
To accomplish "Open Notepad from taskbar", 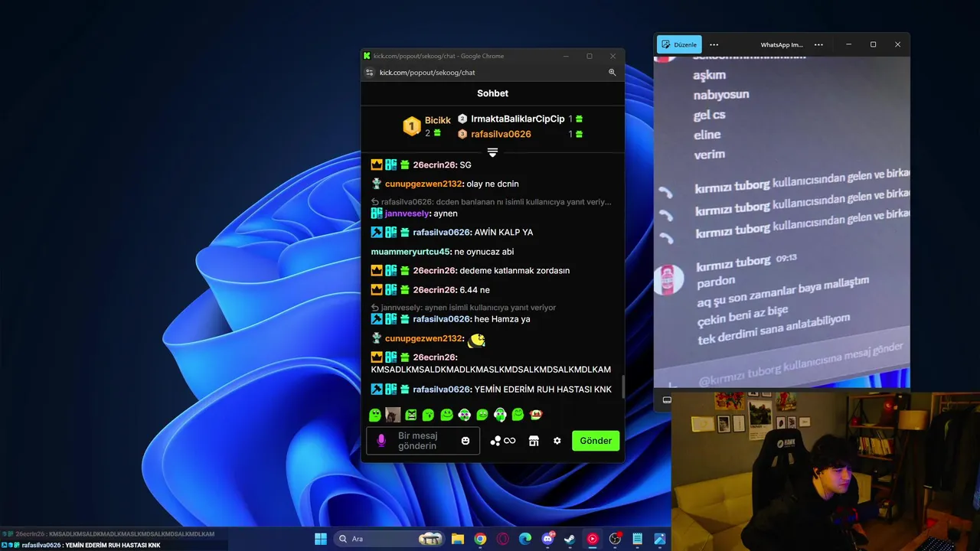I will pyautogui.click(x=637, y=539).
